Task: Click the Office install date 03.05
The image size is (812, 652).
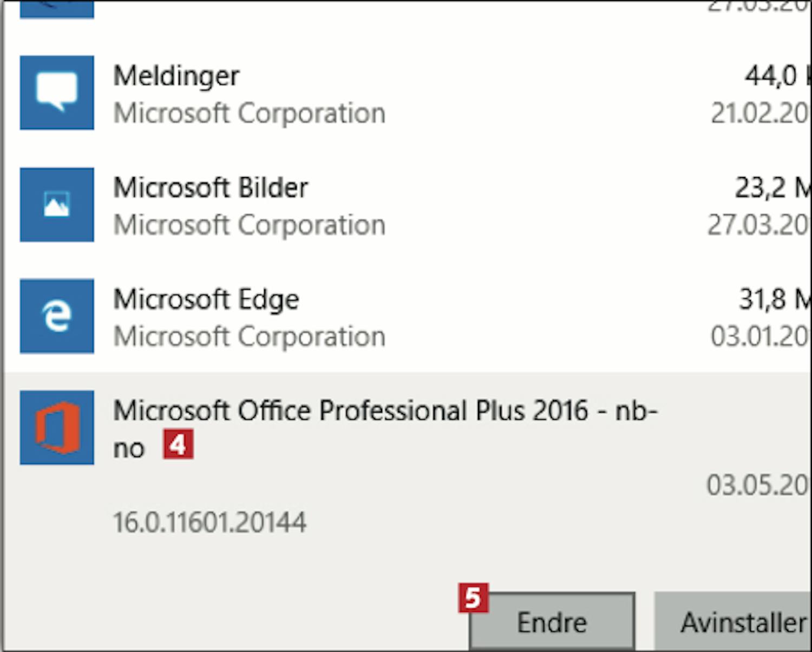Action: coord(758,485)
